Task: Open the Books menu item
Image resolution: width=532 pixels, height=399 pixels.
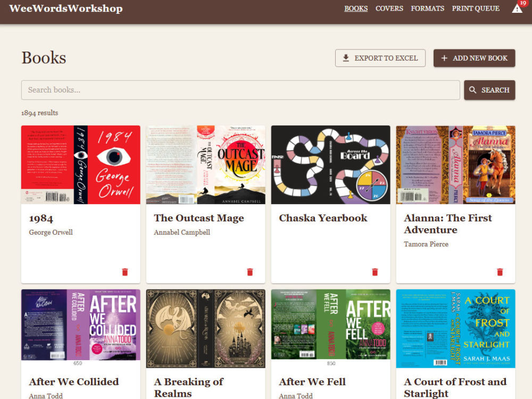Action: (x=356, y=9)
